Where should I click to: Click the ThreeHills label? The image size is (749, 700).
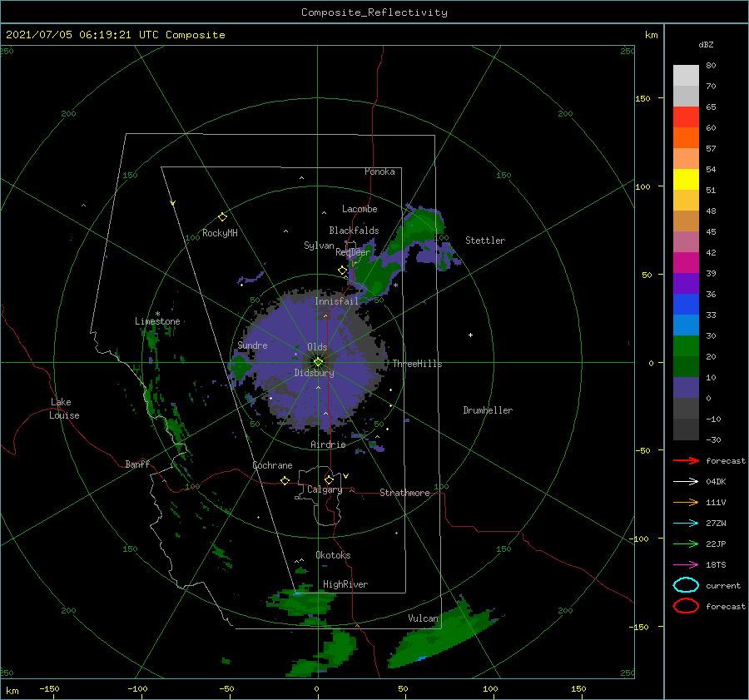(x=417, y=364)
